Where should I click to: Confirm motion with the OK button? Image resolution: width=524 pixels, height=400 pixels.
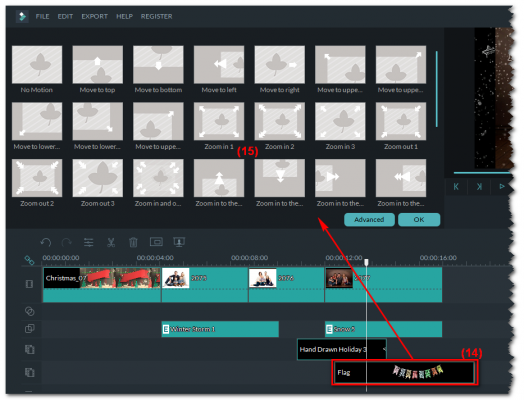[419, 220]
